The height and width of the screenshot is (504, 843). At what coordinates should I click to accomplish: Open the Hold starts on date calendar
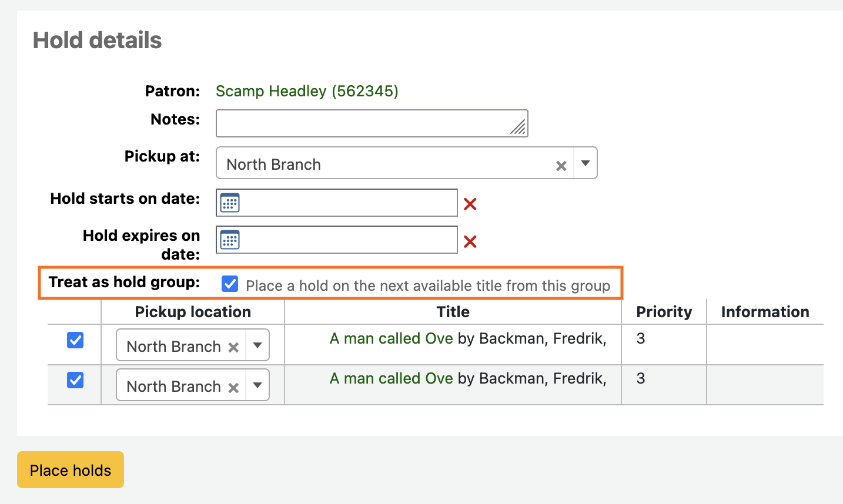point(230,203)
